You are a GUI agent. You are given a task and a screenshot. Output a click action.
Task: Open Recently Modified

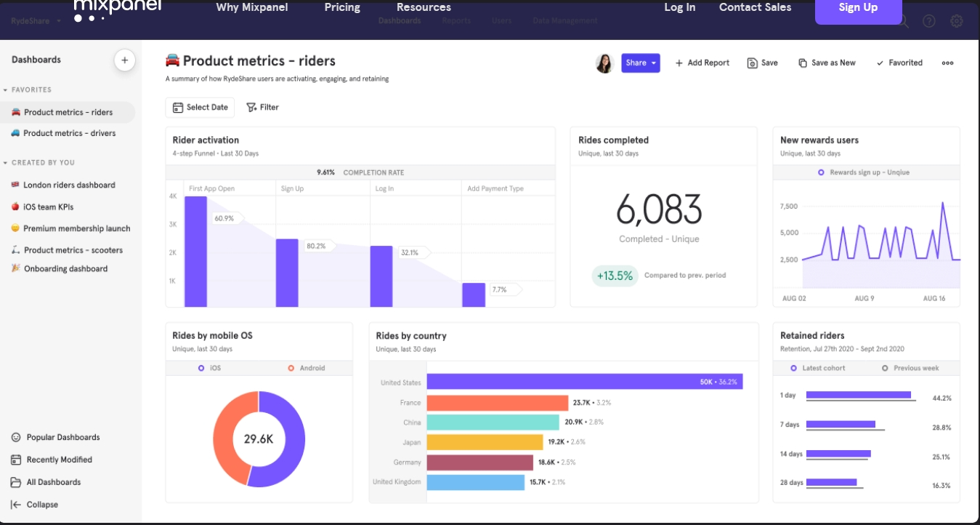pos(52,460)
